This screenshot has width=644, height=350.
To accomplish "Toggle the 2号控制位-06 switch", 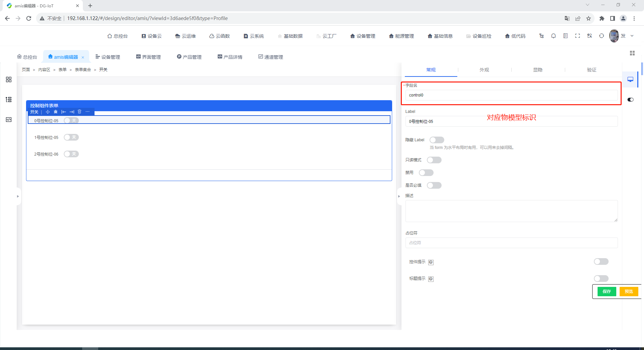I will pos(71,154).
